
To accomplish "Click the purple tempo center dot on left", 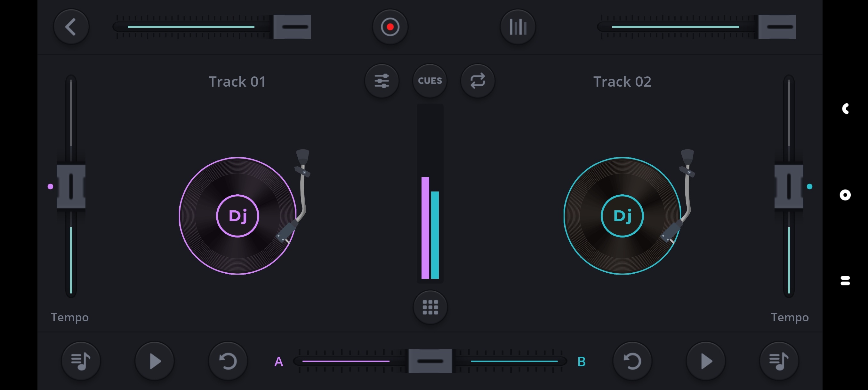I will [50, 186].
